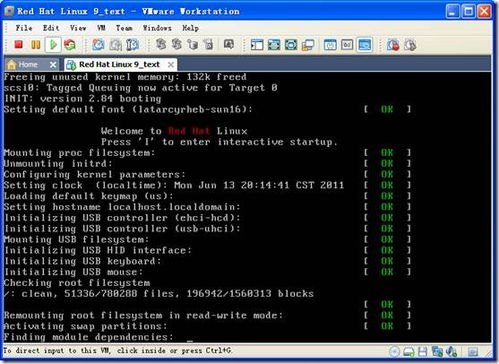Click the Suspend (pause) VM button
This screenshot has height=364, width=499.
tap(36, 44)
